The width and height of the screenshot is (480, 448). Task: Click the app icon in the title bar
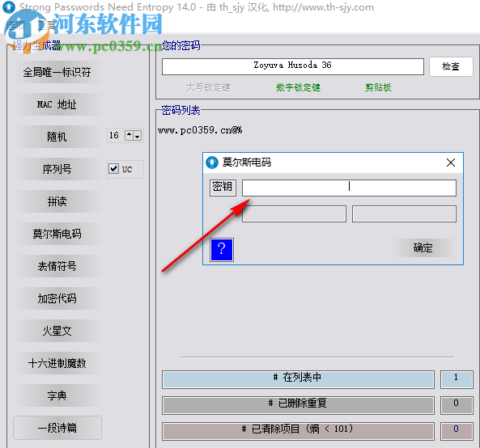point(9,7)
